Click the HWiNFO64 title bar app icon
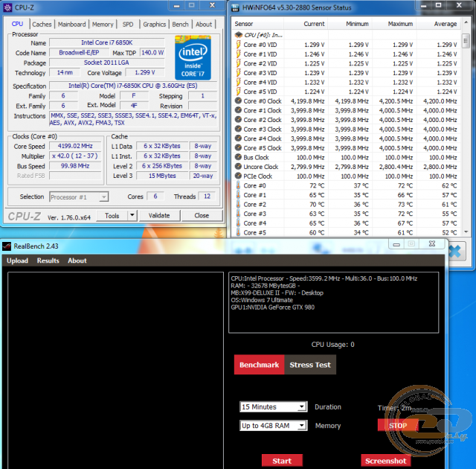Viewport: 476px width, 469px height. tap(235, 8)
